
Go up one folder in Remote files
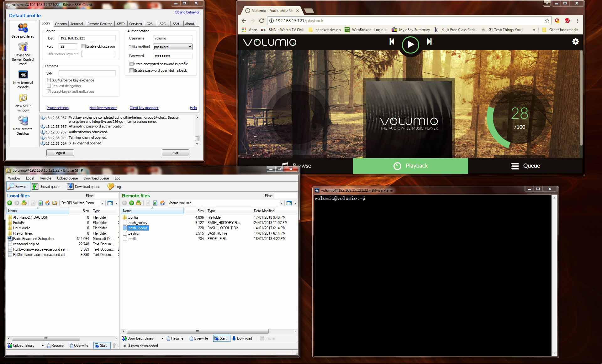click(139, 203)
